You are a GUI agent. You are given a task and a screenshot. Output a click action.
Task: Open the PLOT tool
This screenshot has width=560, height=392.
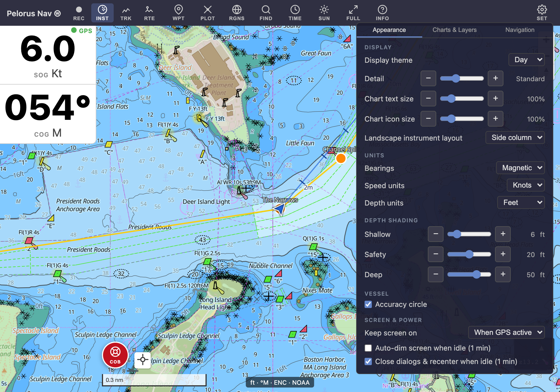(x=207, y=13)
